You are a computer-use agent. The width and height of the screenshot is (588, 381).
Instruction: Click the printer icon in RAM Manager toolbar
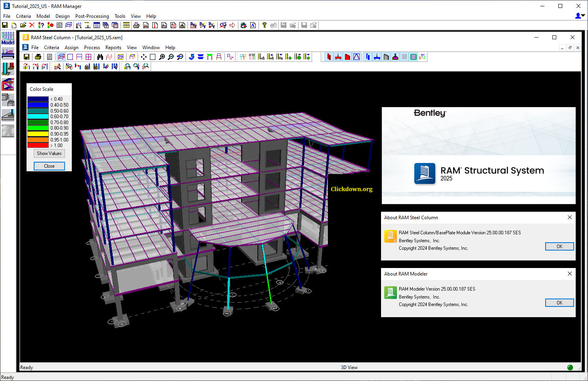click(136, 25)
